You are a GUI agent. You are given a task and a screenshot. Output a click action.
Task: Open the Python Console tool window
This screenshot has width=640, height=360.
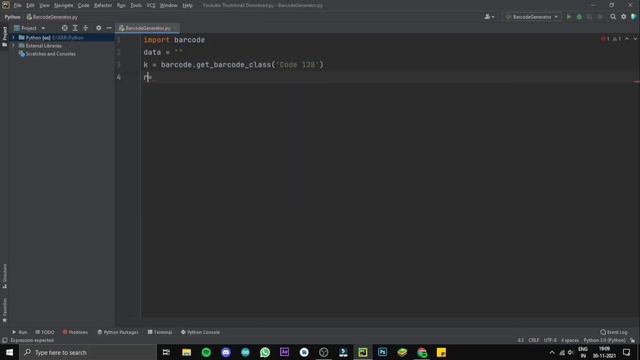[200, 332]
